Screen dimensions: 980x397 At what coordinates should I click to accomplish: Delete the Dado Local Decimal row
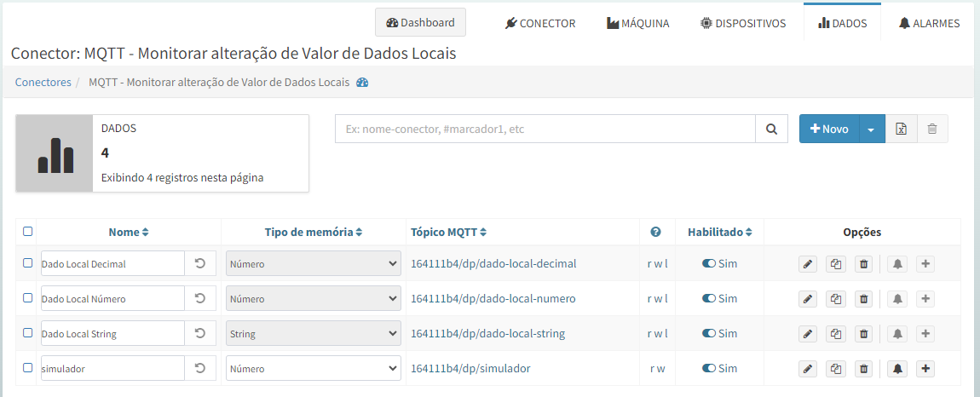[x=863, y=264]
